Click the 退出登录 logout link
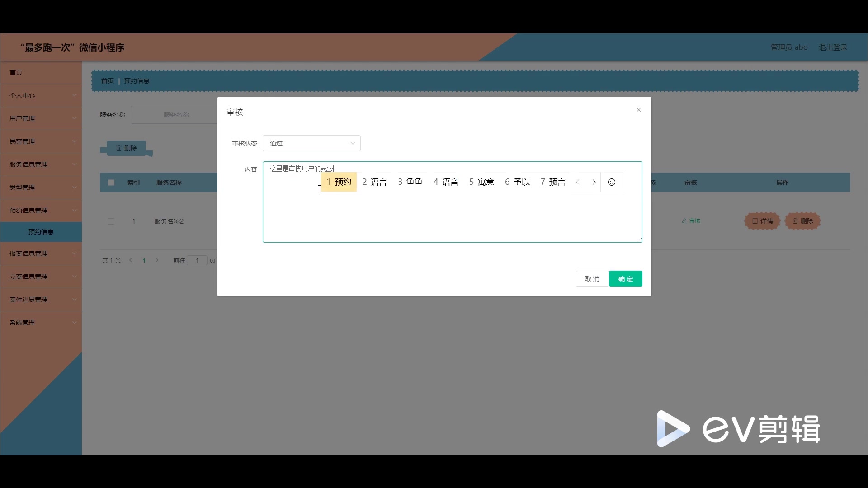The image size is (868, 488). click(833, 47)
